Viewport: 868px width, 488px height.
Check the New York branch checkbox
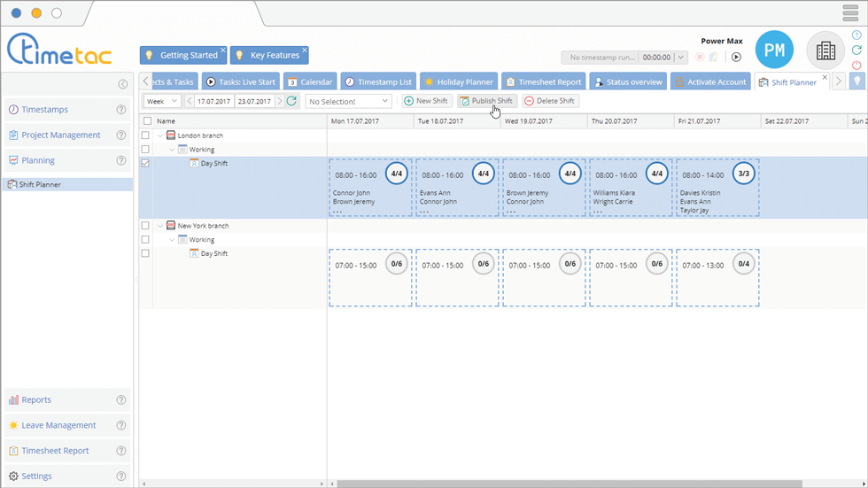tap(146, 226)
